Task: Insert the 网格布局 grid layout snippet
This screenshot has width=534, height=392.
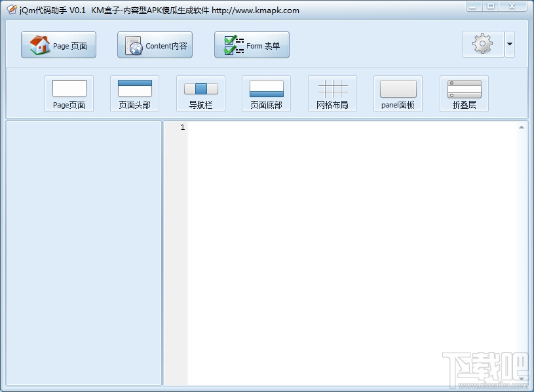Action: coord(332,94)
